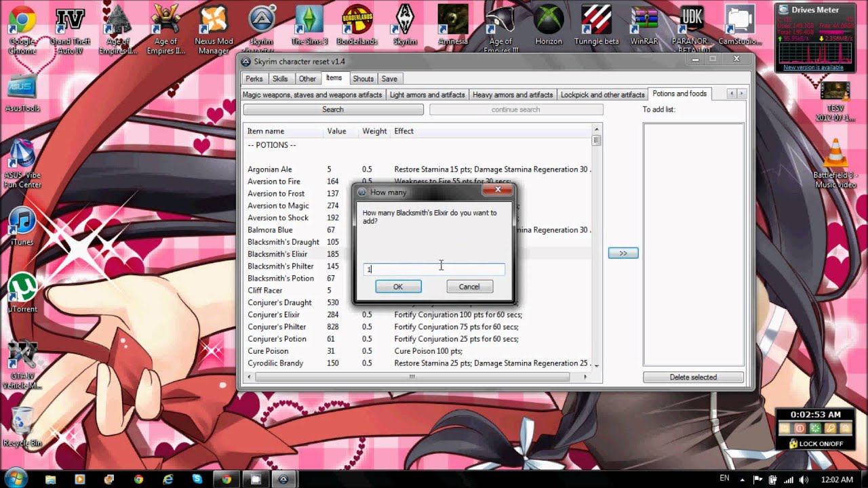Click the Windows Start button
868x488 pixels.
15,478
